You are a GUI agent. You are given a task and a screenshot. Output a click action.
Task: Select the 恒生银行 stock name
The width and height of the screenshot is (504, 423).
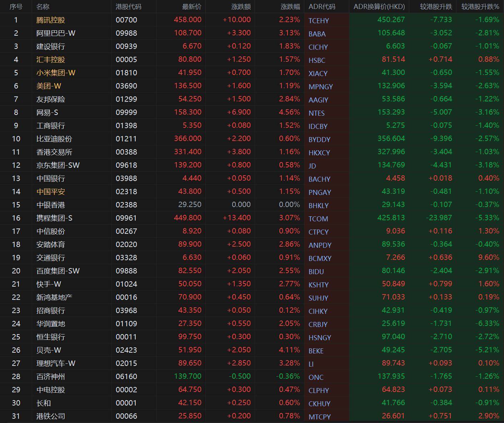(x=51, y=337)
